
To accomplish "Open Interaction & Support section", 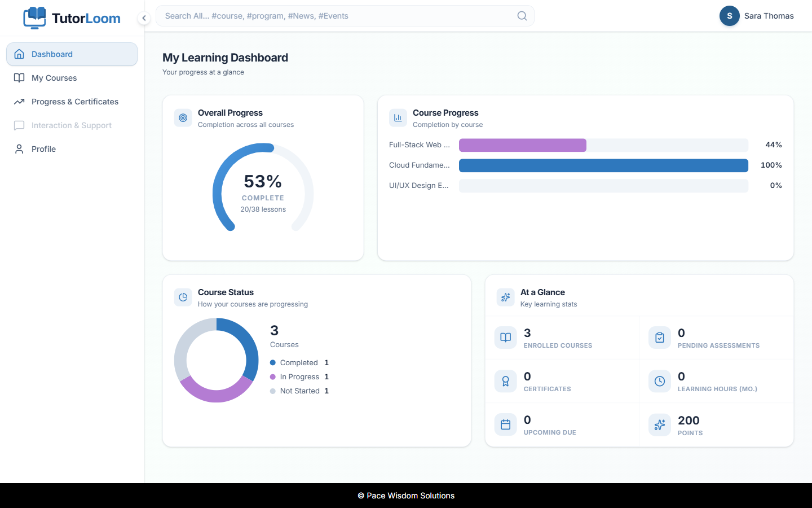I will tap(72, 125).
